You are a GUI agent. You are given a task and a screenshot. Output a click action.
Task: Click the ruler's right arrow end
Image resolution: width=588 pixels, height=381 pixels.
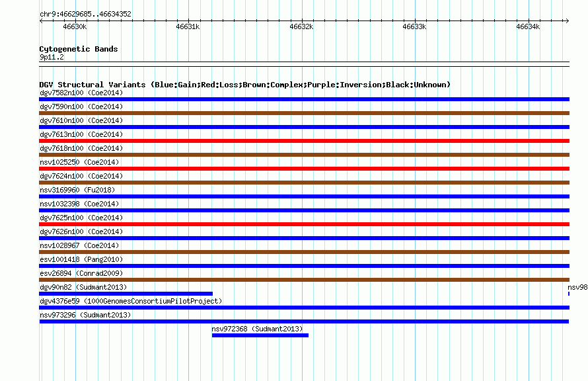567,21
